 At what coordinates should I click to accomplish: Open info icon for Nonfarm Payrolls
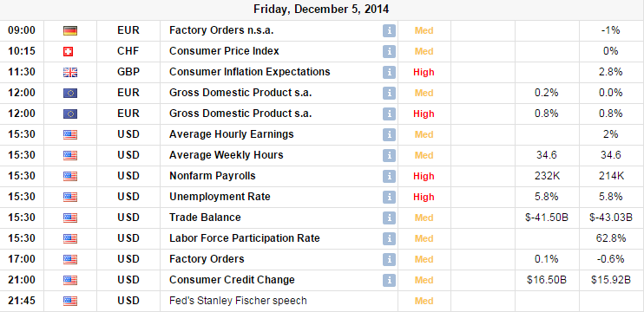[x=389, y=176]
